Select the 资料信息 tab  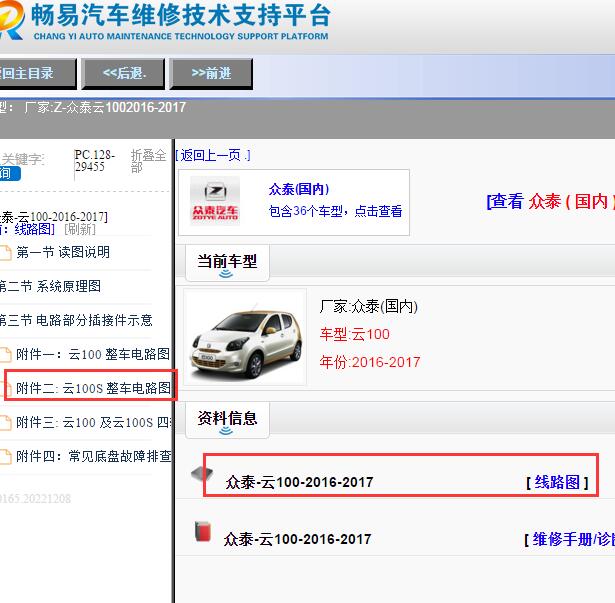(x=227, y=419)
